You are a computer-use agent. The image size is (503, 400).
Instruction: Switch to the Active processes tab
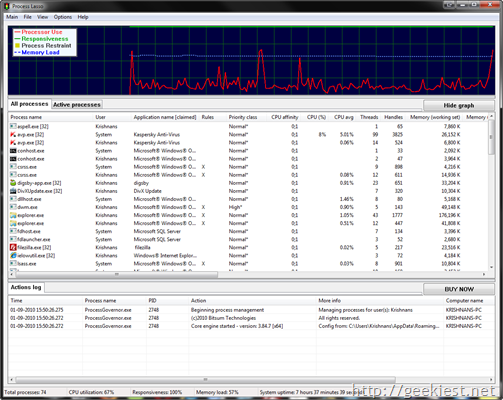pyautogui.click(x=77, y=105)
